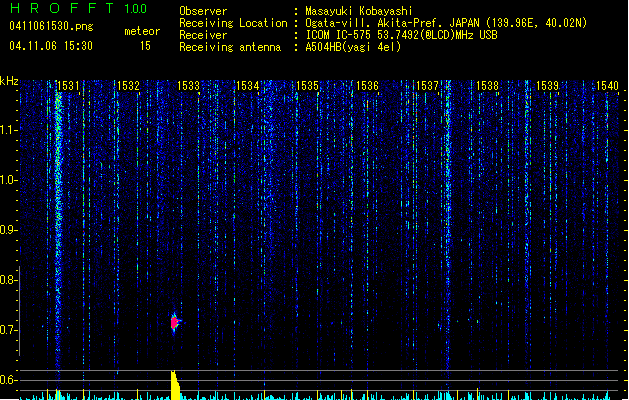
Task: Click the 1536 time marker
Action: tap(367, 86)
